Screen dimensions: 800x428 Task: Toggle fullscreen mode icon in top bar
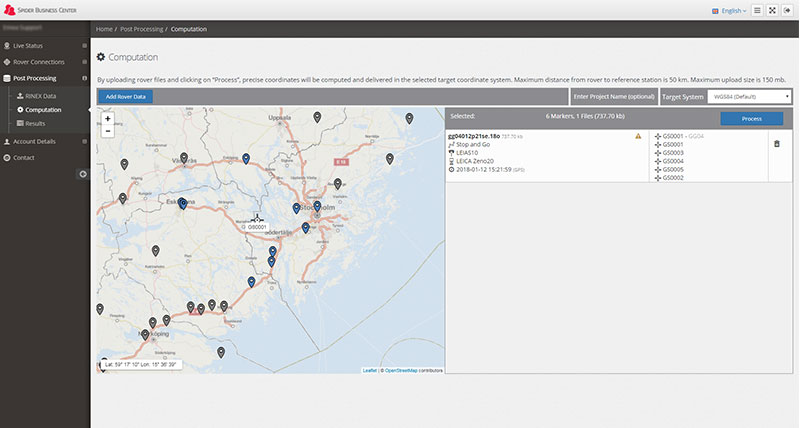point(772,10)
